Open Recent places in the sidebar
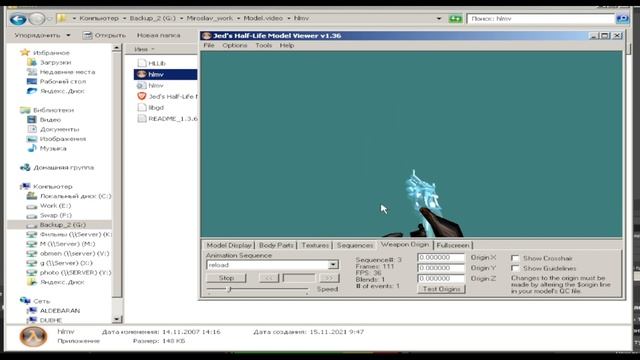Screen dimensions: 640x360 61,72
